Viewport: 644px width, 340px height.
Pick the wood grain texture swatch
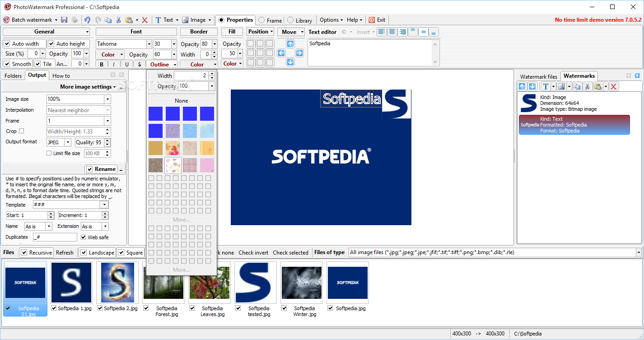[x=207, y=148]
